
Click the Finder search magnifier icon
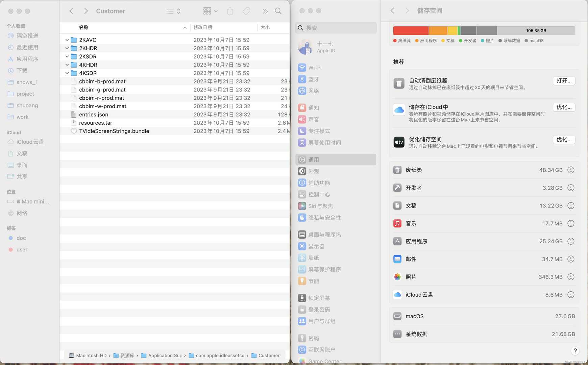278,11
